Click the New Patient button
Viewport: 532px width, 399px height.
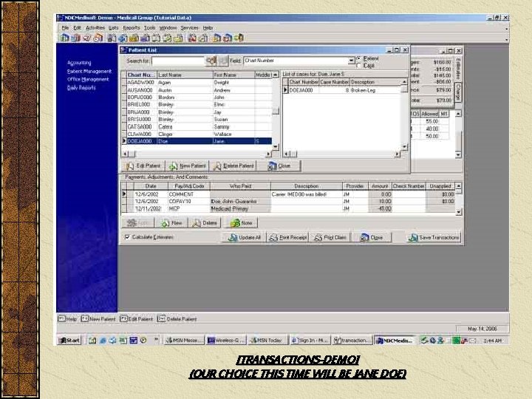click(x=187, y=166)
